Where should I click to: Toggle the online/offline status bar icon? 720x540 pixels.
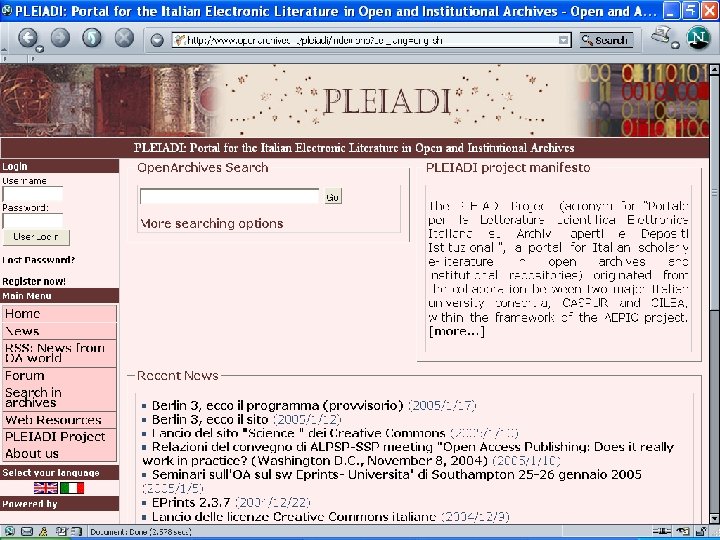661,532
